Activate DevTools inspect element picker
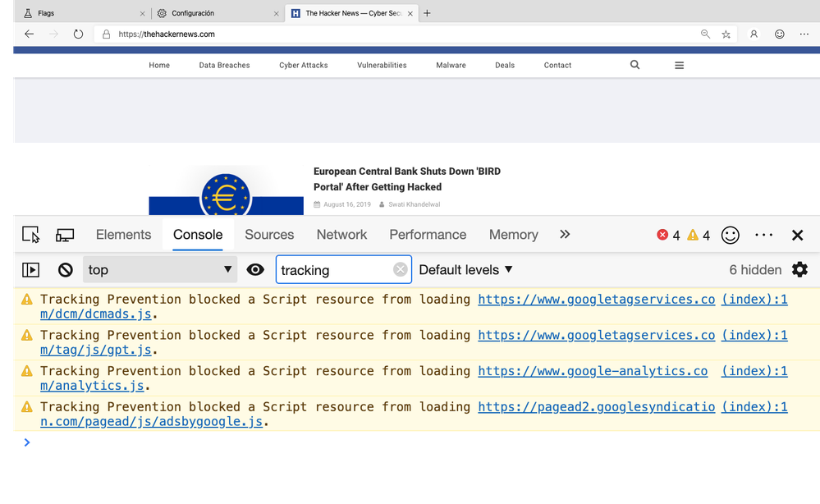 (31, 235)
